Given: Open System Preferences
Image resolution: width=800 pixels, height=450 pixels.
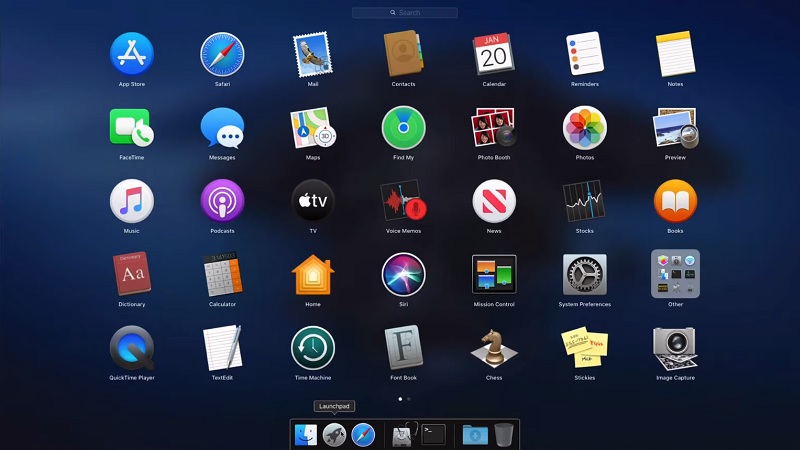Looking at the screenshot, I should click(x=585, y=274).
